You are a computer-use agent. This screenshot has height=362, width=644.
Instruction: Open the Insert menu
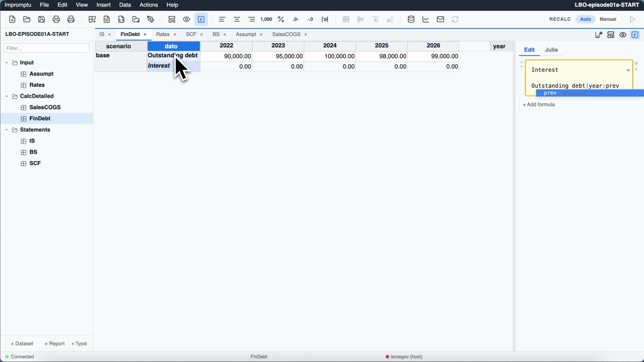(x=103, y=5)
